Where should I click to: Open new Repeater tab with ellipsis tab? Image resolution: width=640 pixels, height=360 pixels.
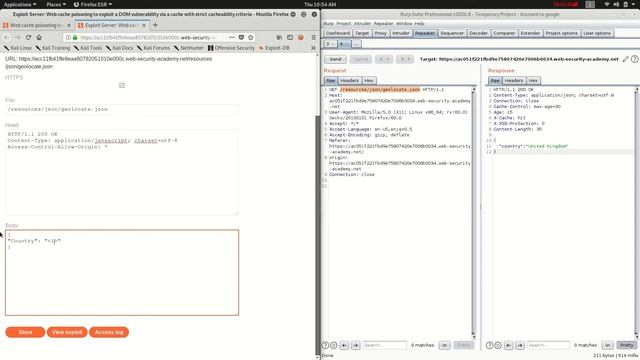356,44
